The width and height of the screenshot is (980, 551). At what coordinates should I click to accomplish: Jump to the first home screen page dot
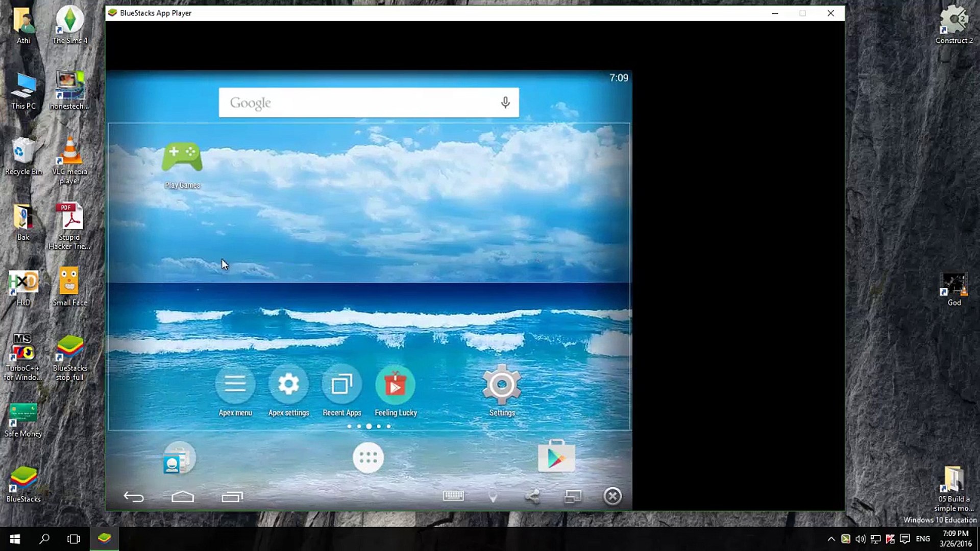pyautogui.click(x=349, y=426)
